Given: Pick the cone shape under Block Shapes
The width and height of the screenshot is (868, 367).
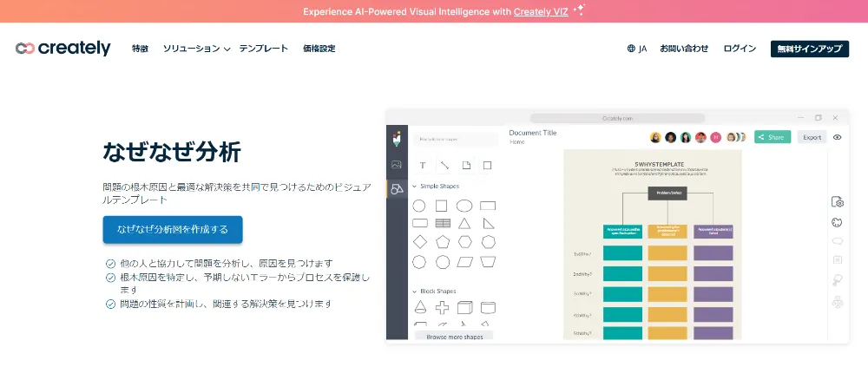Looking at the screenshot, I should coord(420,306).
